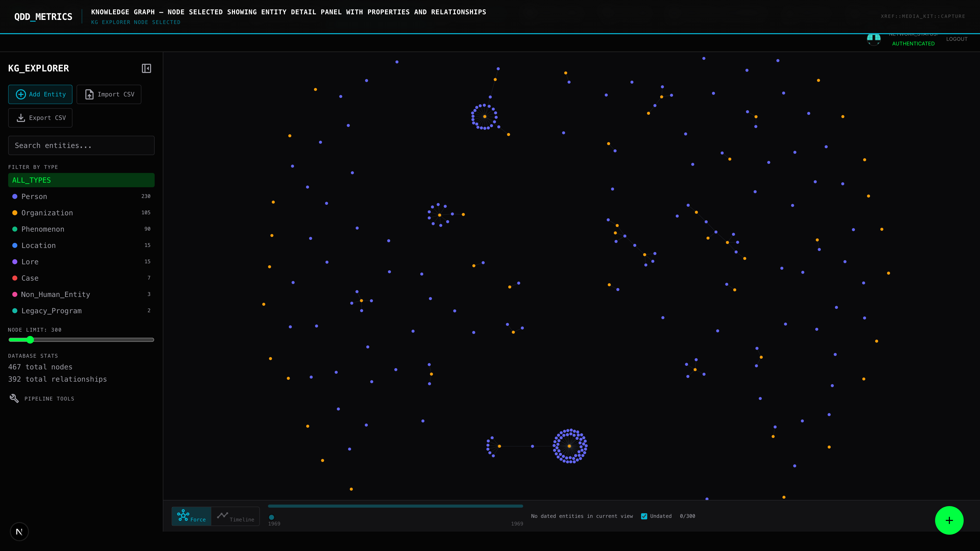This screenshot has width=980, height=551.
Task: Collapse the KG_EXPLORER sidebar panel icon
Action: coord(146,68)
